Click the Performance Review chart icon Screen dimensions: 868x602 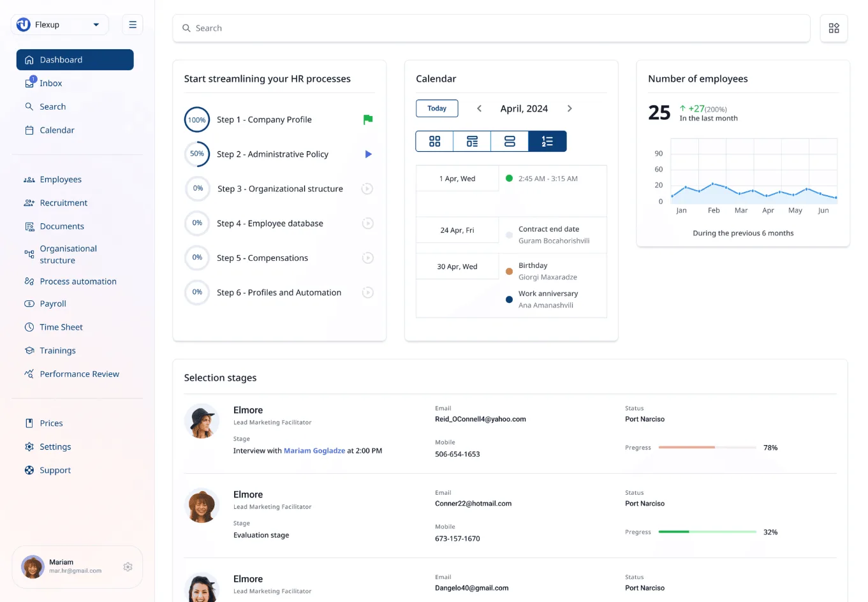(29, 374)
